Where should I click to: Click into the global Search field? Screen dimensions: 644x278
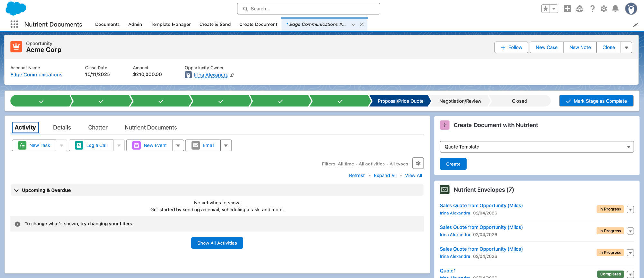click(308, 9)
